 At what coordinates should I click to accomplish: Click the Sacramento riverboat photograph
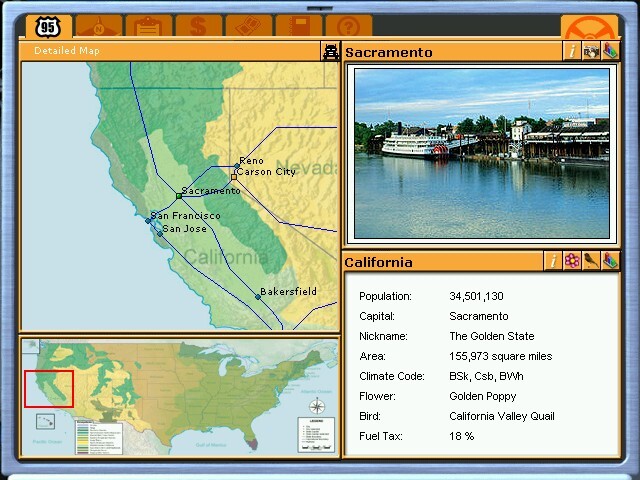coord(482,153)
